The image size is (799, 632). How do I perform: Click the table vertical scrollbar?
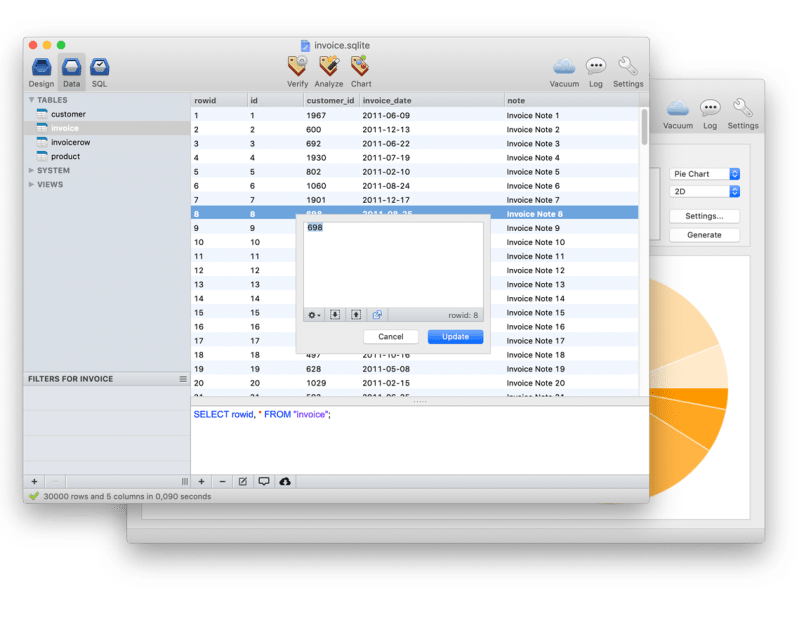[x=644, y=126]
